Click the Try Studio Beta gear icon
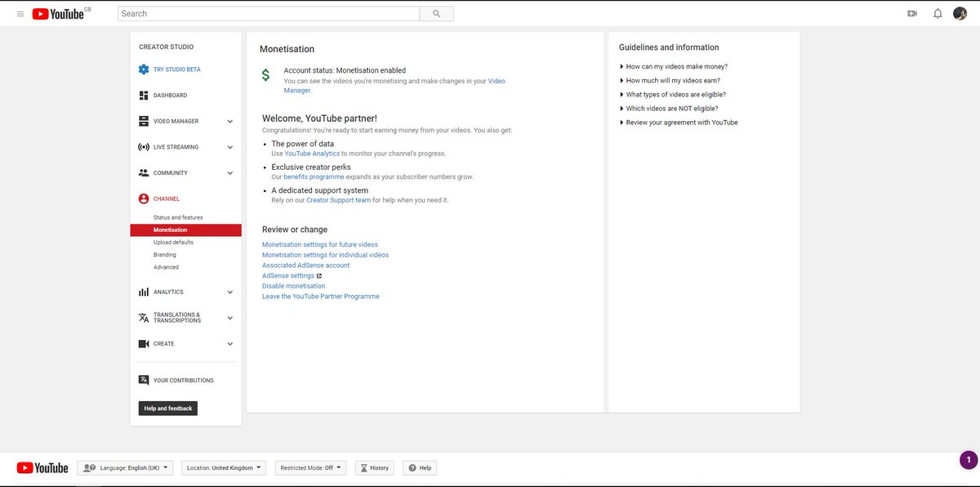Viewport: 980px width, 487px height. [144, 69]
